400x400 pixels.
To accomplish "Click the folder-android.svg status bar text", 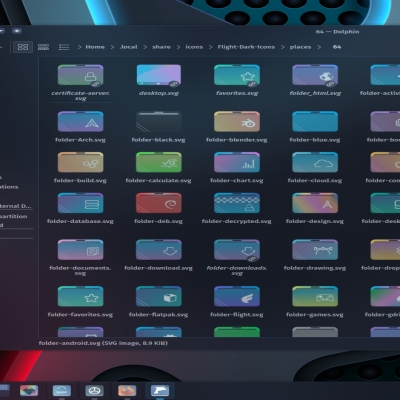I will [x=103, y=343].
